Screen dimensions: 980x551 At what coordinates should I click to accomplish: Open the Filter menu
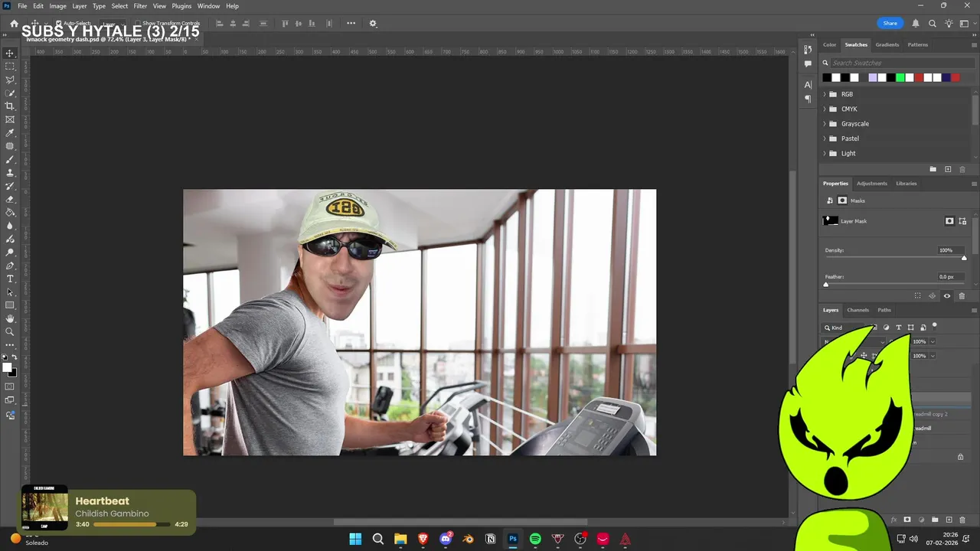click(140, 6)
